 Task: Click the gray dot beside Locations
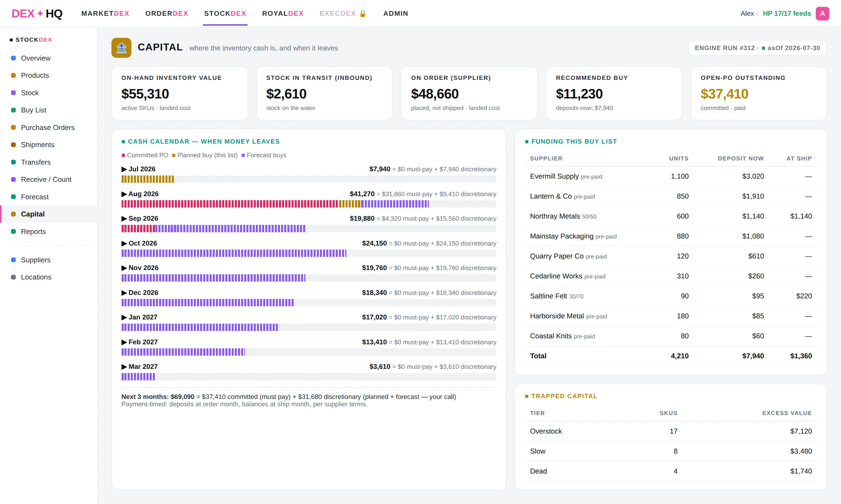pos(13,277)
